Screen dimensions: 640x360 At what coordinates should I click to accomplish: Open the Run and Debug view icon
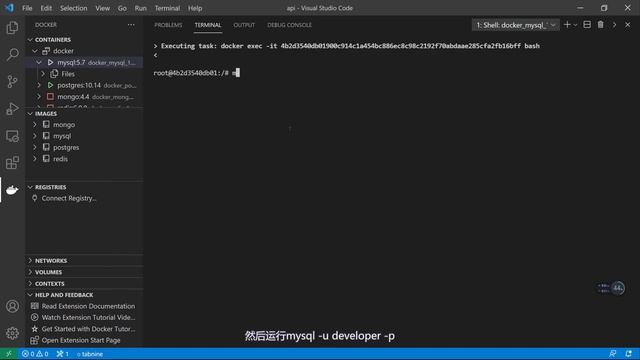[12, 109]
